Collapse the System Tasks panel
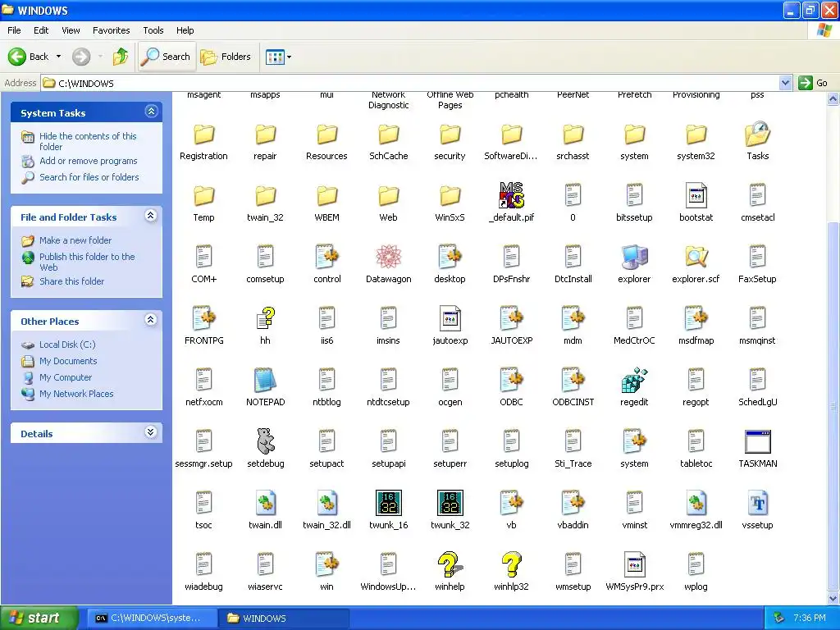840x630 pixels. click(x=151, y=112)
